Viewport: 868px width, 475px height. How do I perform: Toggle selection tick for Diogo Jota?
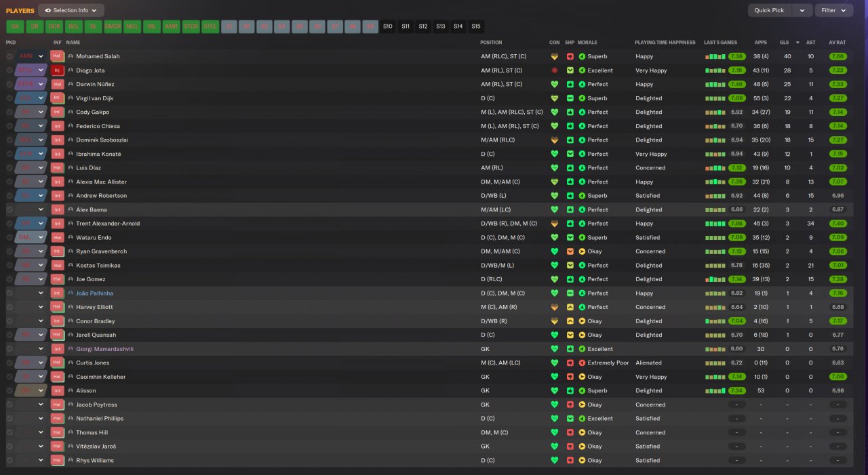(9, 70)
